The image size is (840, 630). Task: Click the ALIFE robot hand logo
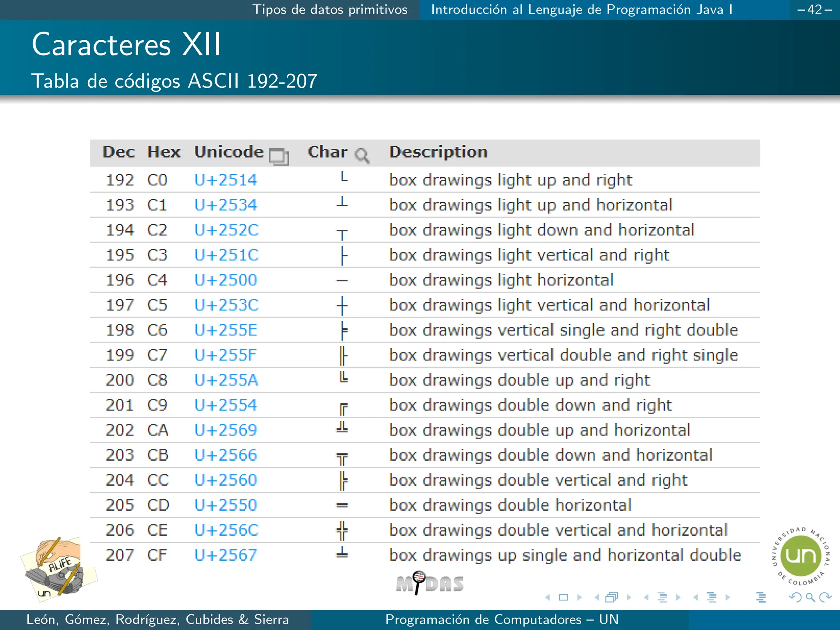point(58,568)
